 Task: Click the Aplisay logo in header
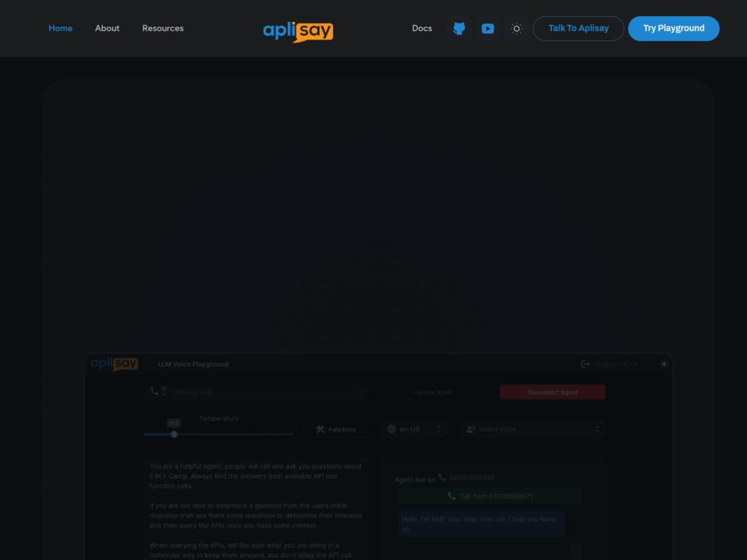(x=298, y=31)
